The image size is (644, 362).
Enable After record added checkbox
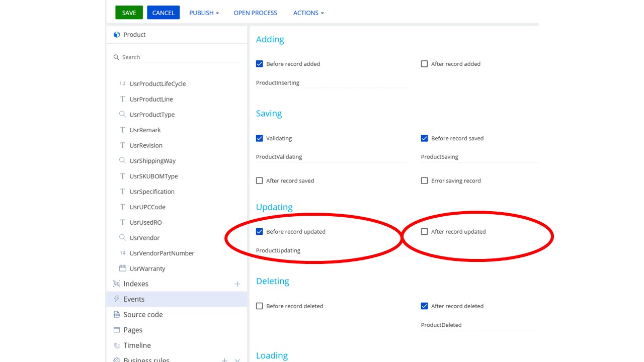pos(424,64)
